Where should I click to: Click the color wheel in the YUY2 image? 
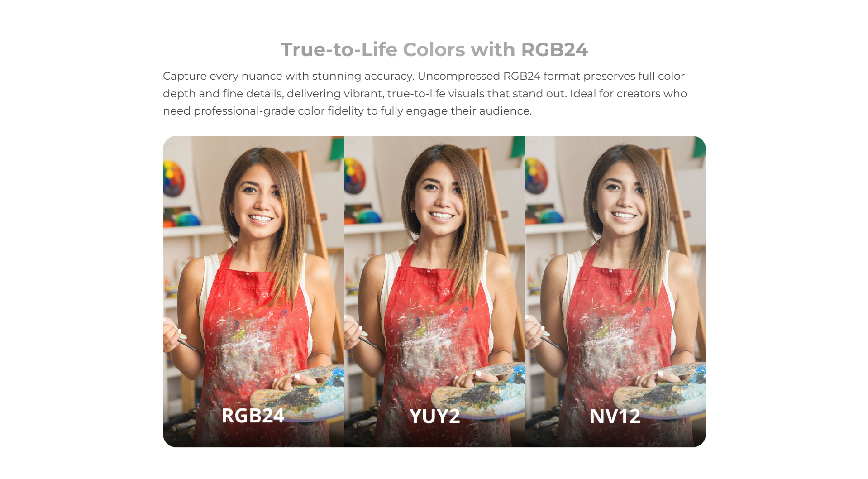(354, 176)
